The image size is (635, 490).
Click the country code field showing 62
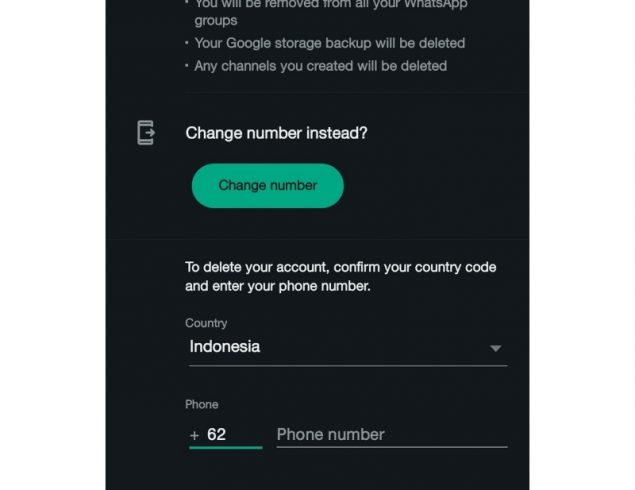226,435
